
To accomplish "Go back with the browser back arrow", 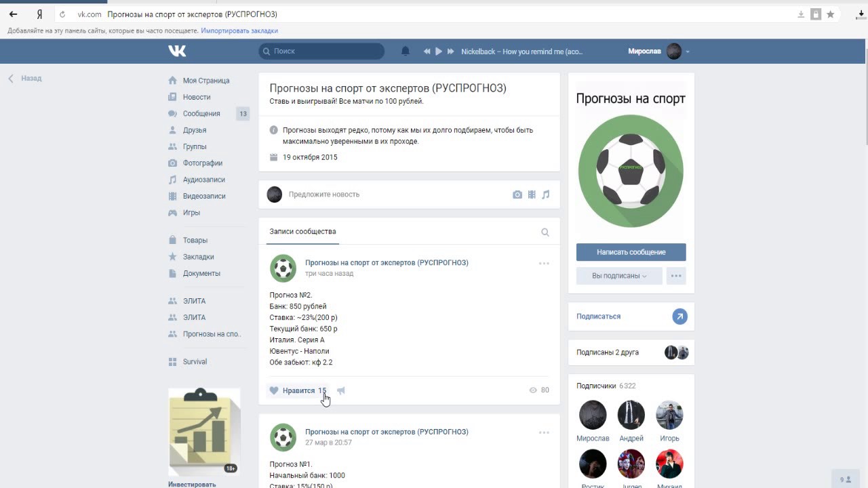I will tap(13, 14).
